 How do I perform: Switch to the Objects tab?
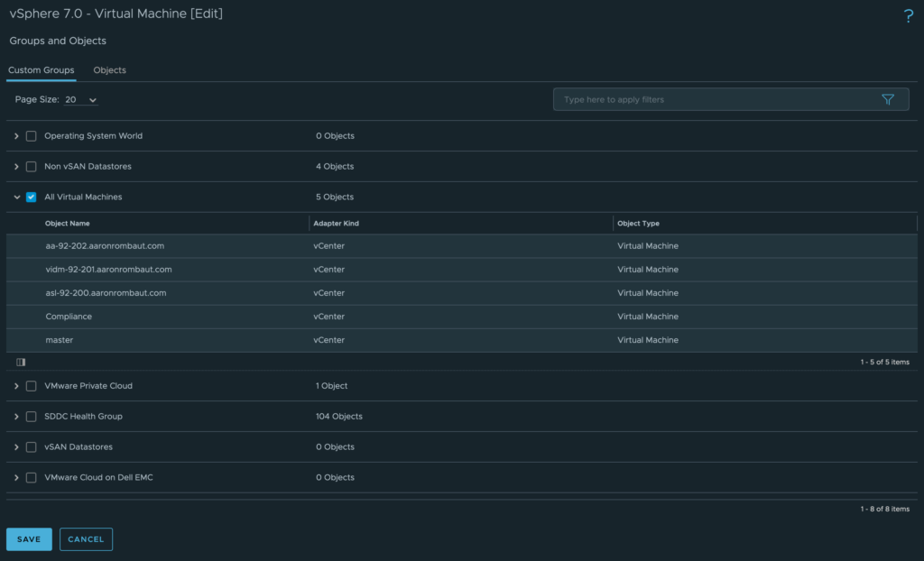click(x=109, y=70)
